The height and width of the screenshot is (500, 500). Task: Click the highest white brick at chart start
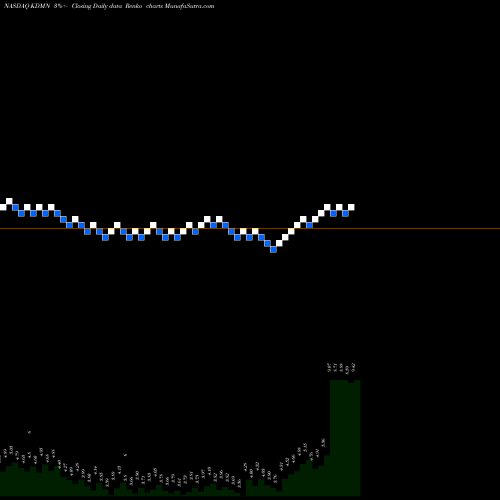9,201
